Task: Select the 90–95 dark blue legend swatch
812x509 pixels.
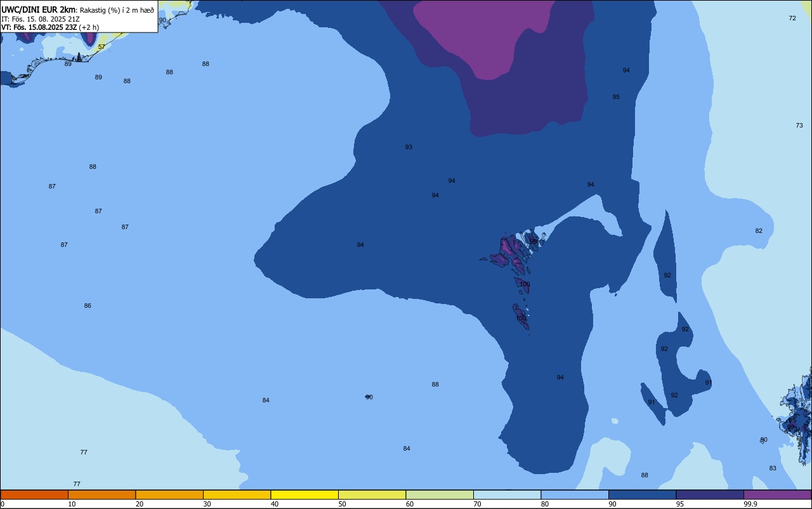Action: click(642, 494)
